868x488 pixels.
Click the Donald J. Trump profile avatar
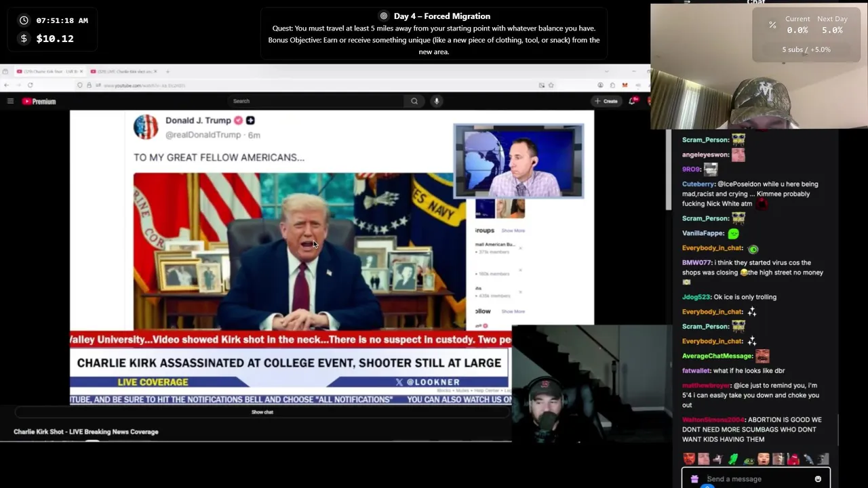(x=146, y=127)
